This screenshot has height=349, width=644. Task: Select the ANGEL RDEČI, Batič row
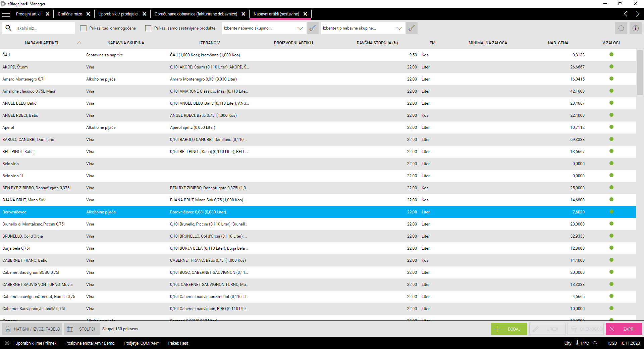point(318,115)
